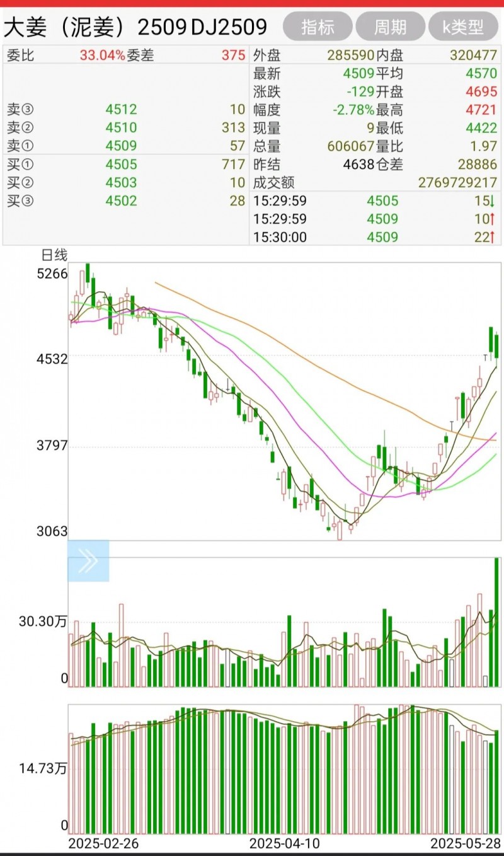Open the 指标 indicator menu

tap(318, 27)
